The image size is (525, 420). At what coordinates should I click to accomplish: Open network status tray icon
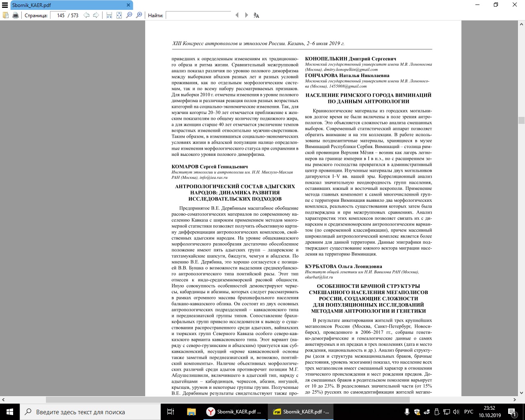(447, 412)
